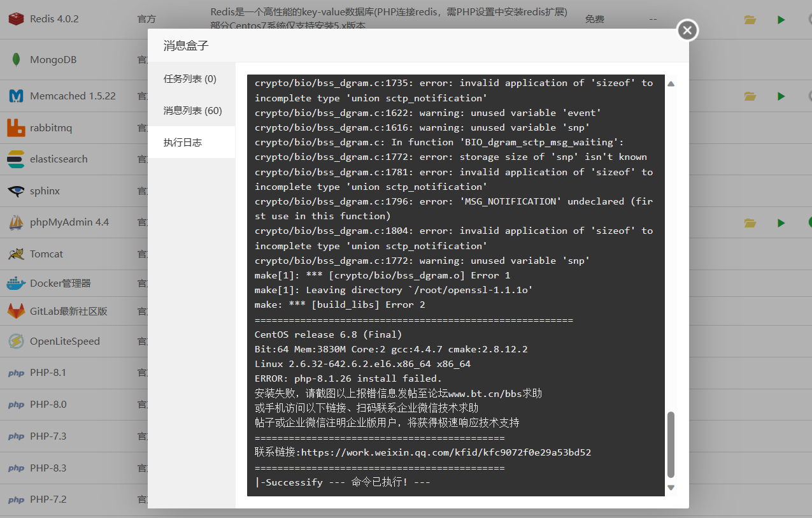Viewport: 812px width, 518px height.
Task: Click the 官方 label in the Redis row
Action: pos(146,20)
